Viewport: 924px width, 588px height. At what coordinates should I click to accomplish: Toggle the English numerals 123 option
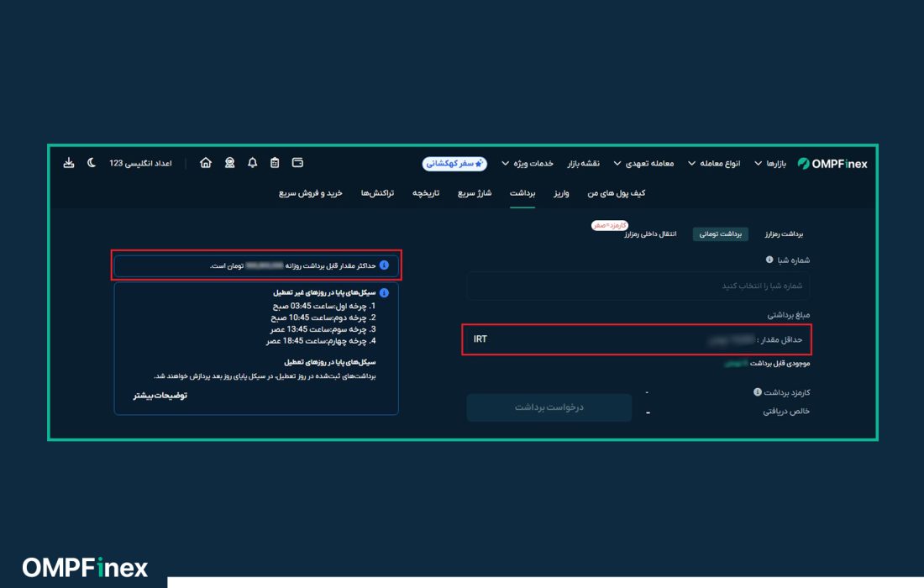139,163
